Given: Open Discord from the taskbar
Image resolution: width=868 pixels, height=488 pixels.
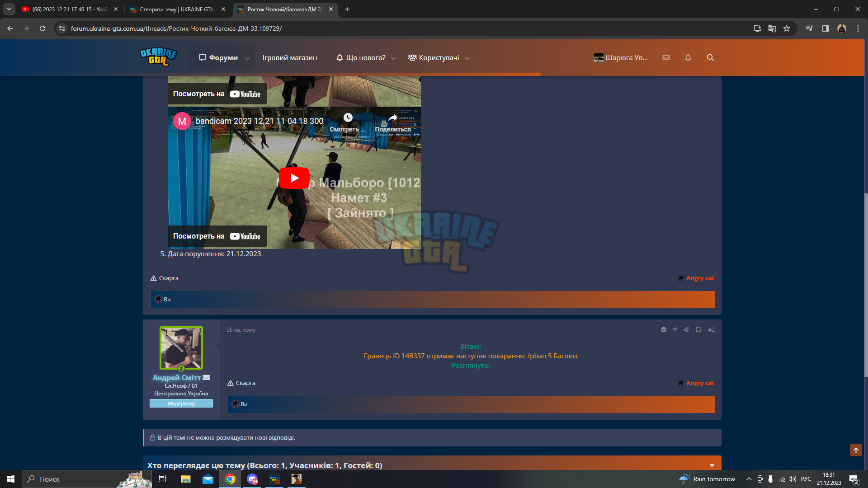Looking at the screenshot, I should click(x=252, y=479).
